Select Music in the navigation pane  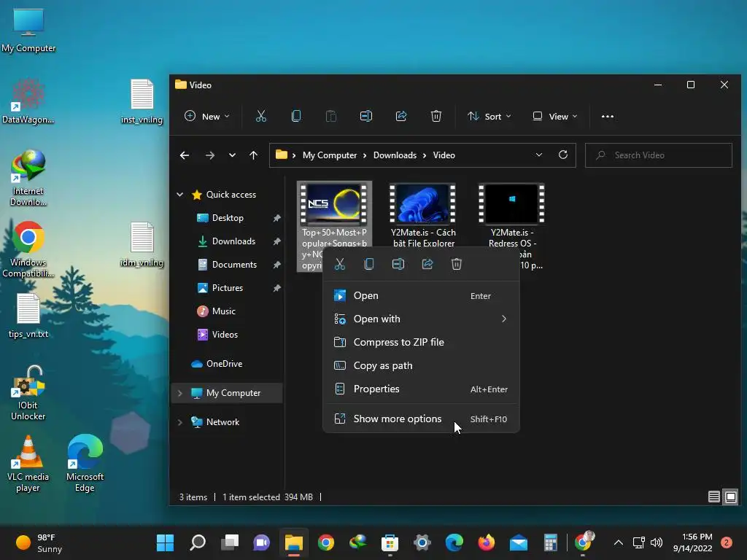click(223, 311)
